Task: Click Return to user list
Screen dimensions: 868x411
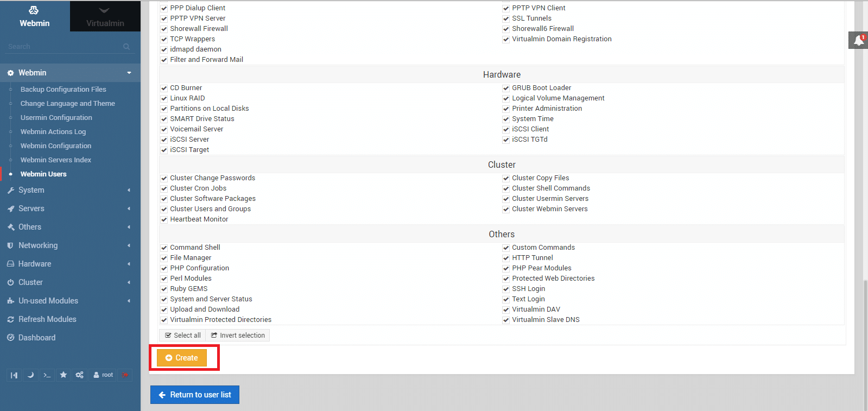Action: click(195, 395)
